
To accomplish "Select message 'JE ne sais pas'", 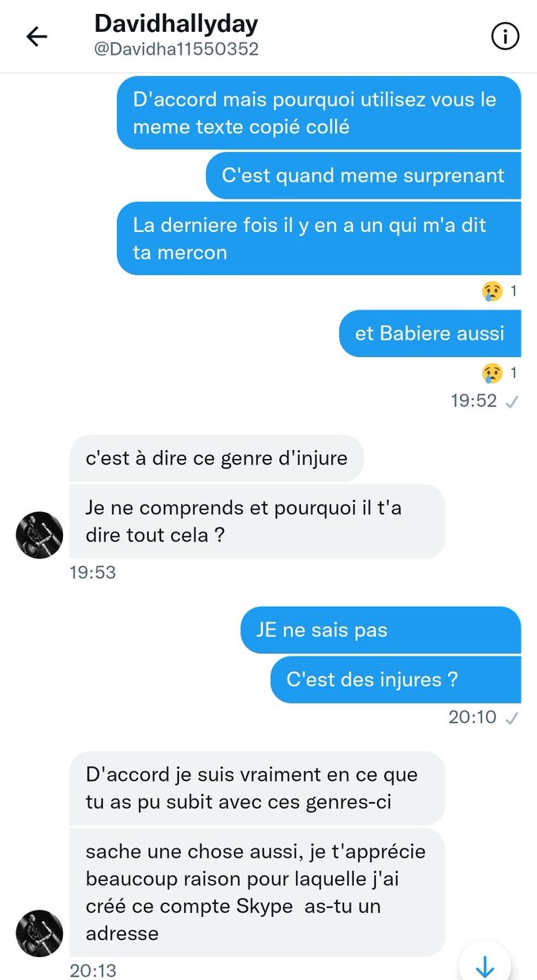I will point(381,630).
